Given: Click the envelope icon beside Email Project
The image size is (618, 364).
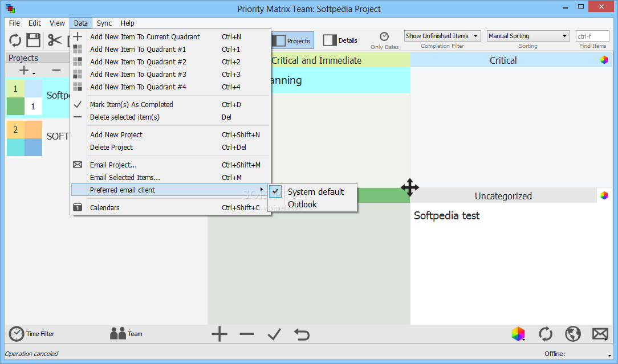Looking at the screenshot, I should tap(78, 165).
